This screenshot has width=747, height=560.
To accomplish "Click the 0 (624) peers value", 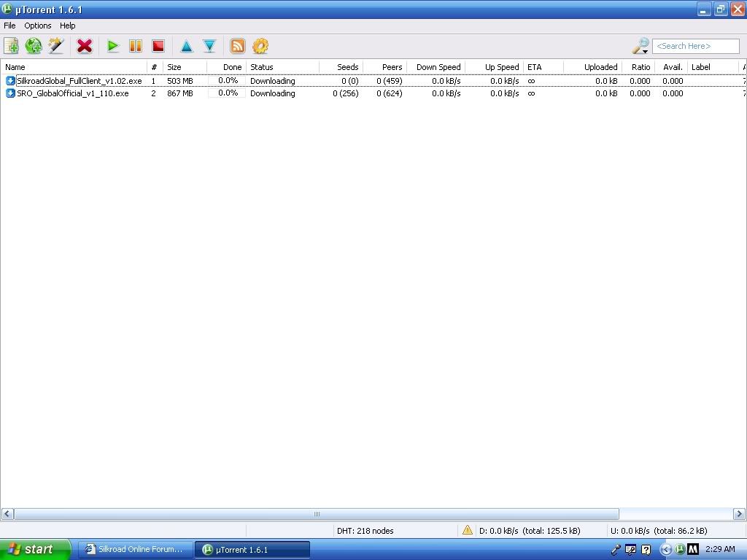I will click(390, 93).
